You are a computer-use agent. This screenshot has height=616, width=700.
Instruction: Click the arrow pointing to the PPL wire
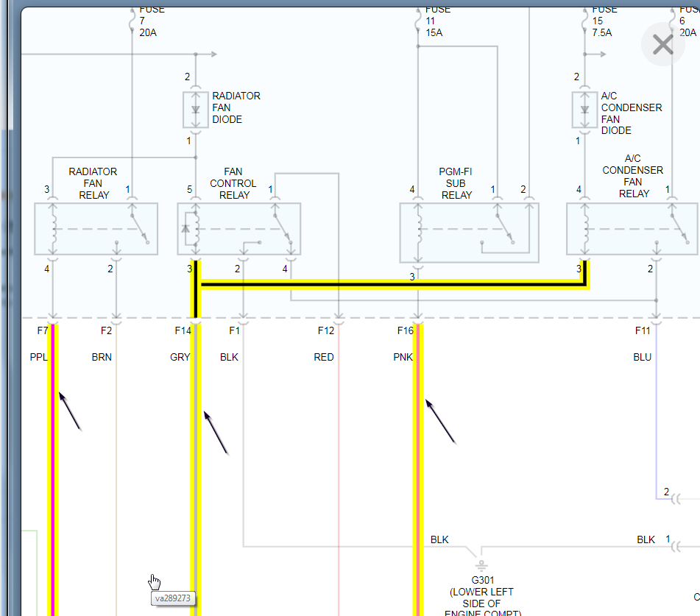pos(70,411)
